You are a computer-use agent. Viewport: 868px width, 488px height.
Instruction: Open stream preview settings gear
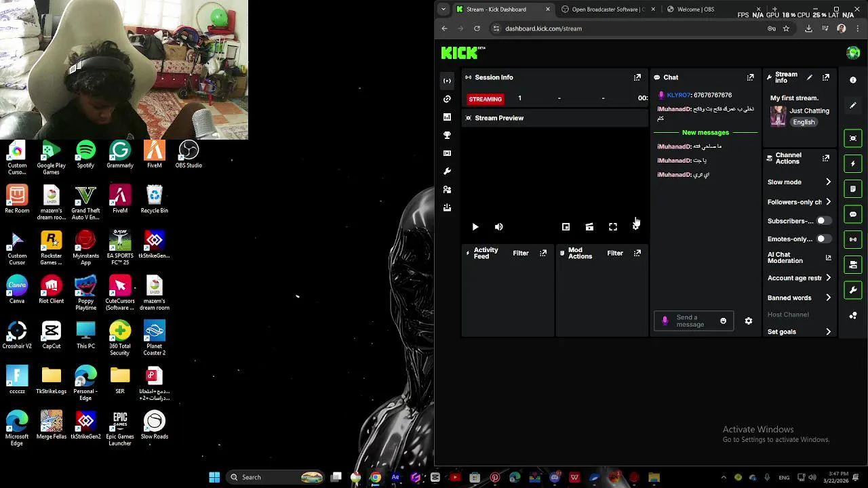pos(635,227)
